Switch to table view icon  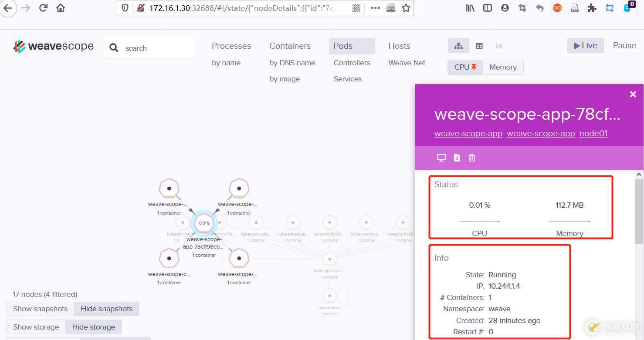[x=479, y=46]
